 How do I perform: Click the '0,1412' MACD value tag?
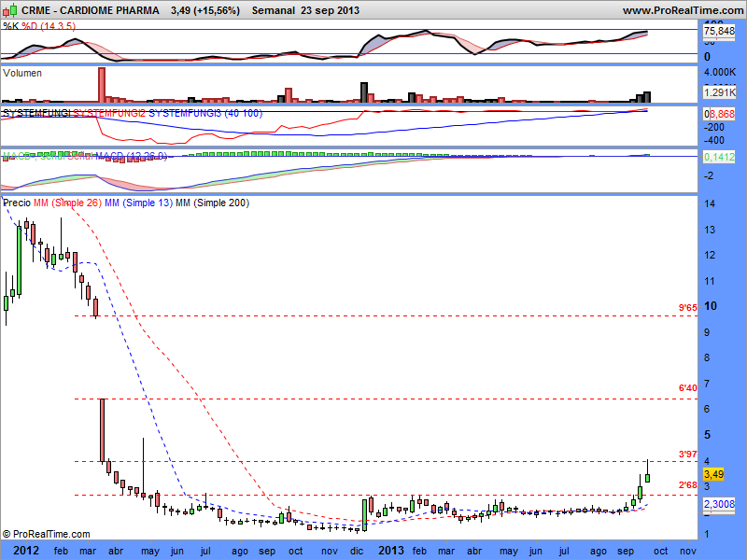click(719, 157)
